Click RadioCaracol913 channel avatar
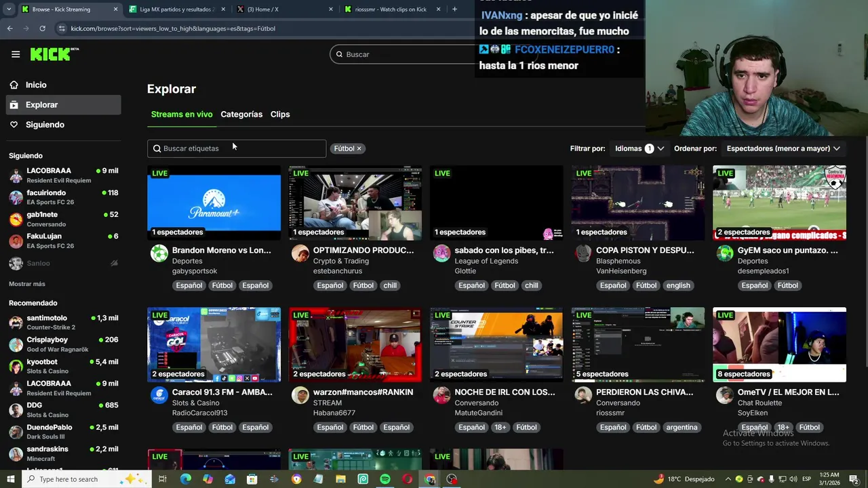The width and height of the screenshot is (868, 488). coord(159,395)
